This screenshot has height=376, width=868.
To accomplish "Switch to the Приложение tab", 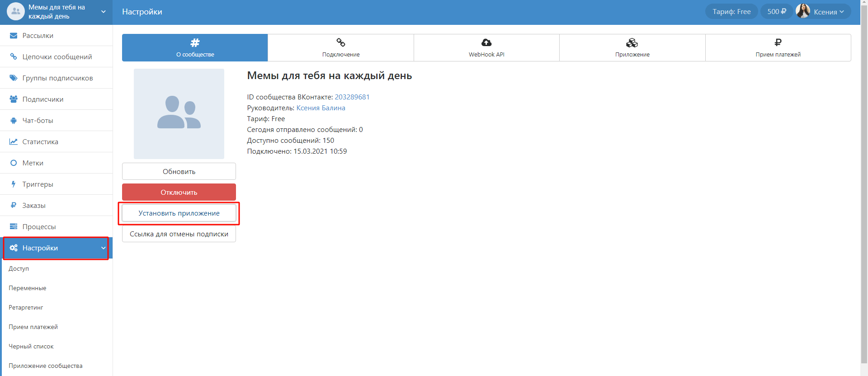I will click(632, 47).
